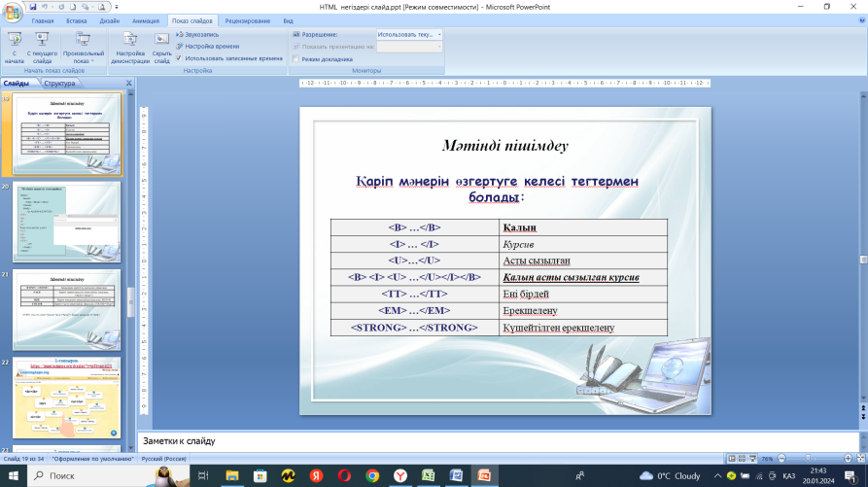
Task: Click table cell <B> ...</B>
Action: pos(415,227)
